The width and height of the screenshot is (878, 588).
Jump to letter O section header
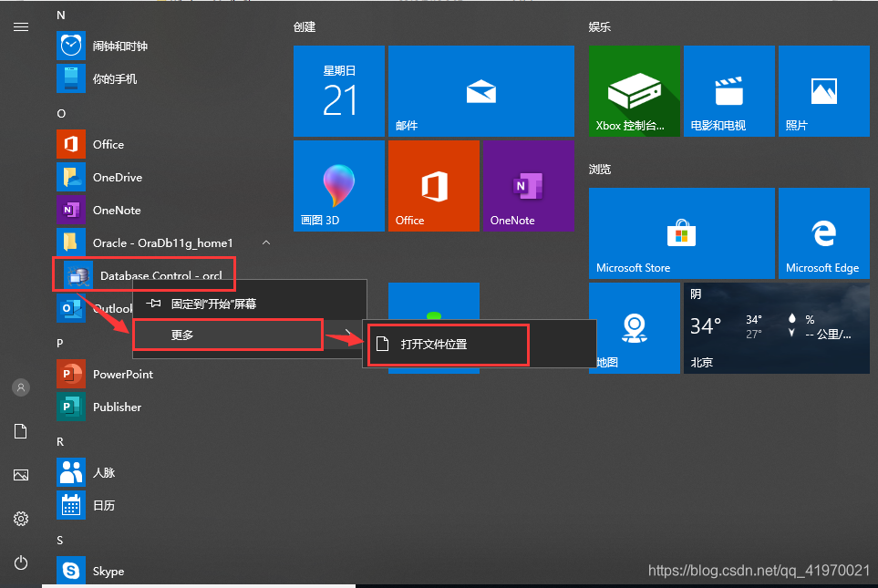(61, 114)
